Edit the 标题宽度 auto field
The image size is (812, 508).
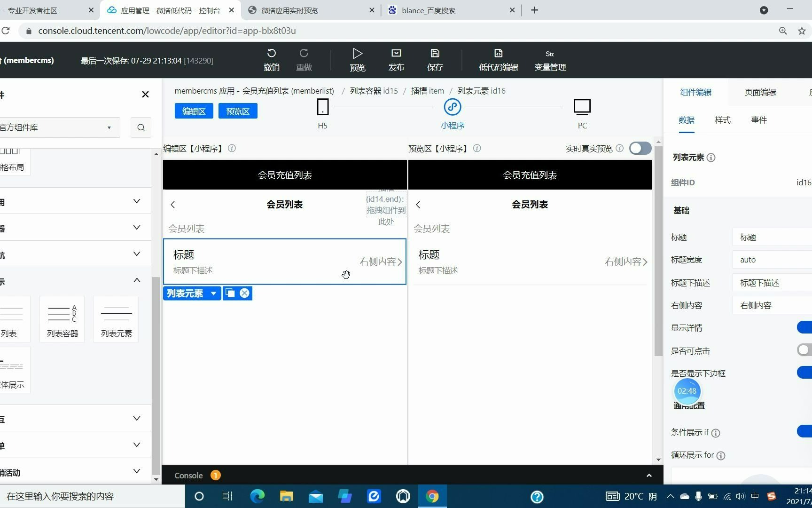pyautogui.click(x=772, y=260)
